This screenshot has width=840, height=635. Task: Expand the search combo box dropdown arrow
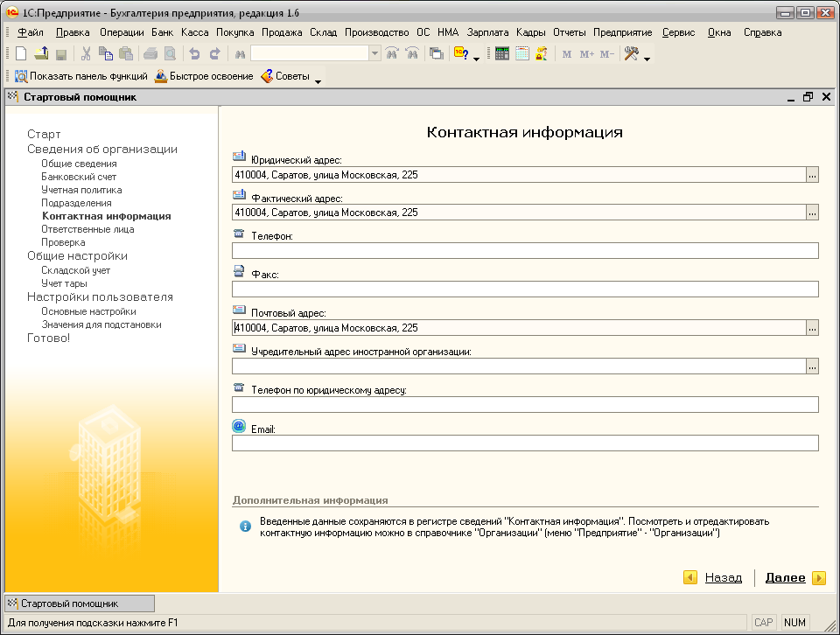pos(375,53)
